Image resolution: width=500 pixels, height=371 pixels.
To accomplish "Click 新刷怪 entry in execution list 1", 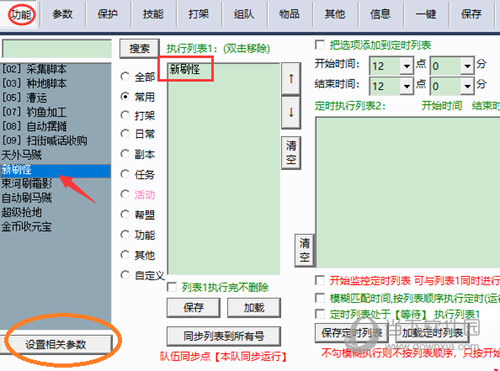I will point(185,69).
